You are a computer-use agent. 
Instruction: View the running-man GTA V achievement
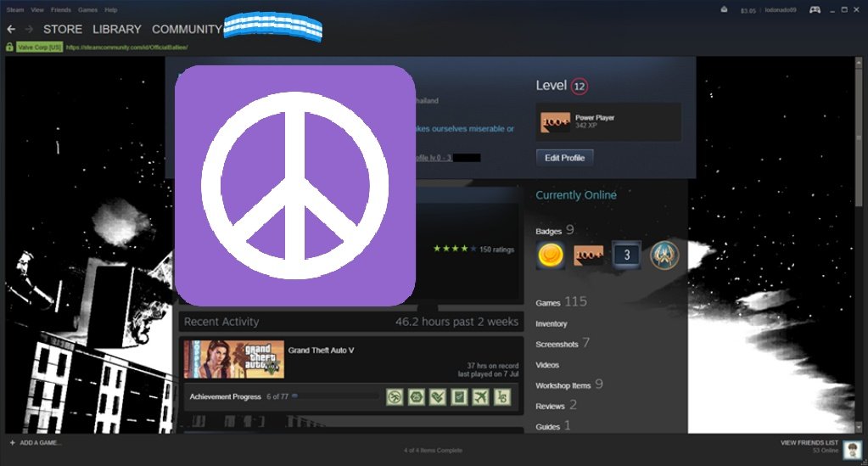(x=395, y=396)
